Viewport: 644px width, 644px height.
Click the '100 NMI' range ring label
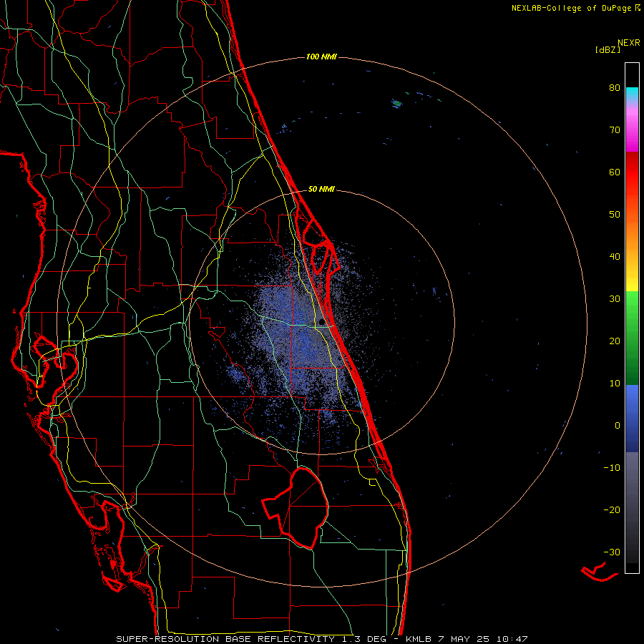tap(321, 57)
